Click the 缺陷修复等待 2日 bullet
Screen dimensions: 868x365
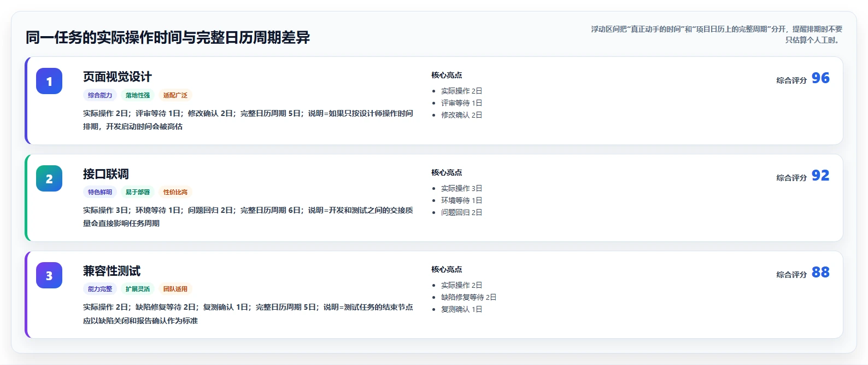tap(468, 297)
